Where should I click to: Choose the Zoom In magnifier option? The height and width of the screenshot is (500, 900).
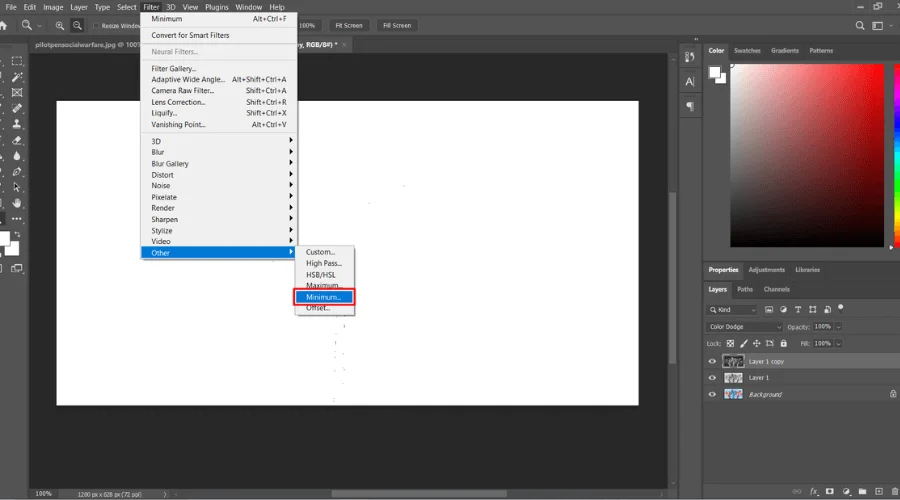click(60, 25)
